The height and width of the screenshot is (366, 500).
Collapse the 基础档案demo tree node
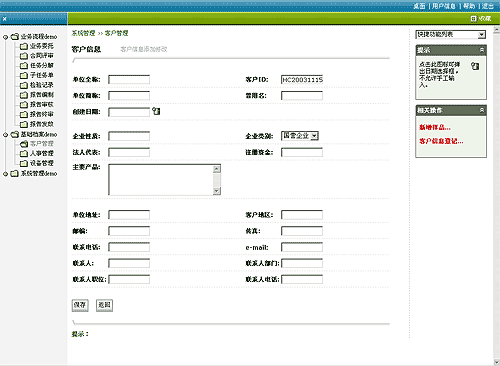coord(5,135)
